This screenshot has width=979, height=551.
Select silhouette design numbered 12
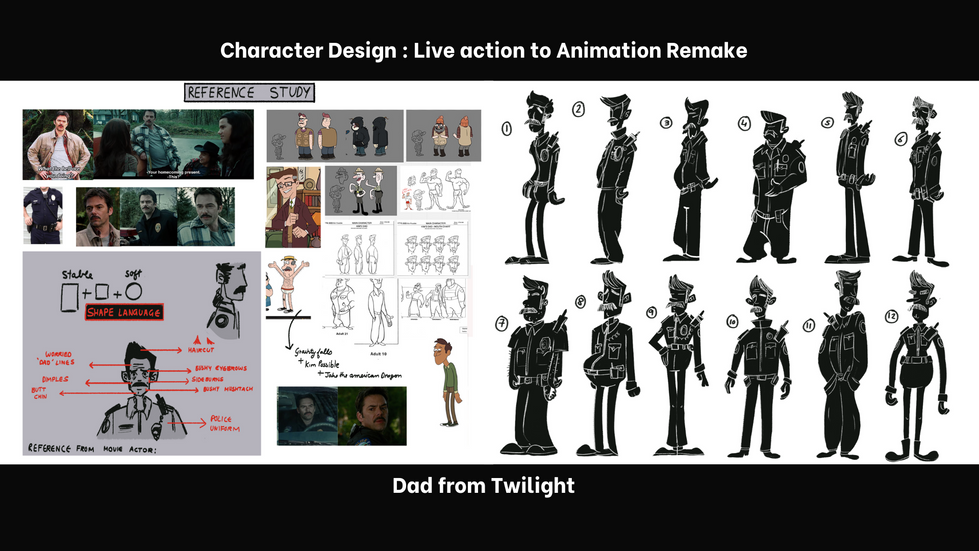pos(918,367)
